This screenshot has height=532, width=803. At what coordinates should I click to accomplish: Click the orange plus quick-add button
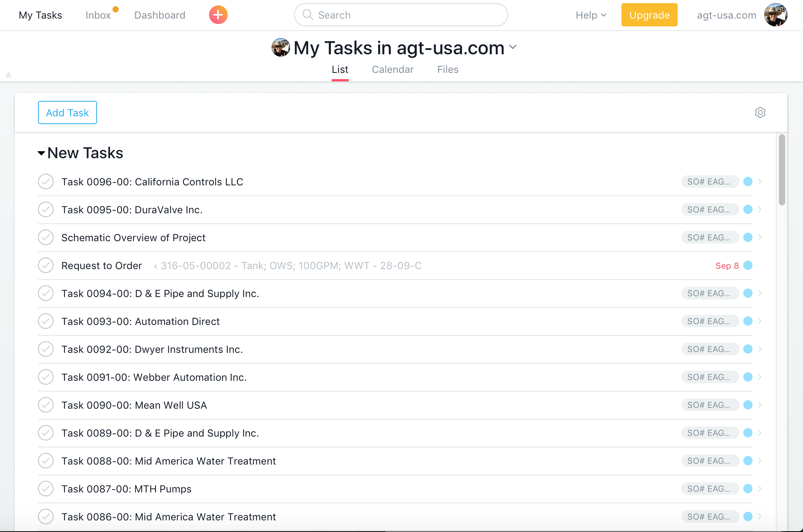point(218,15)
